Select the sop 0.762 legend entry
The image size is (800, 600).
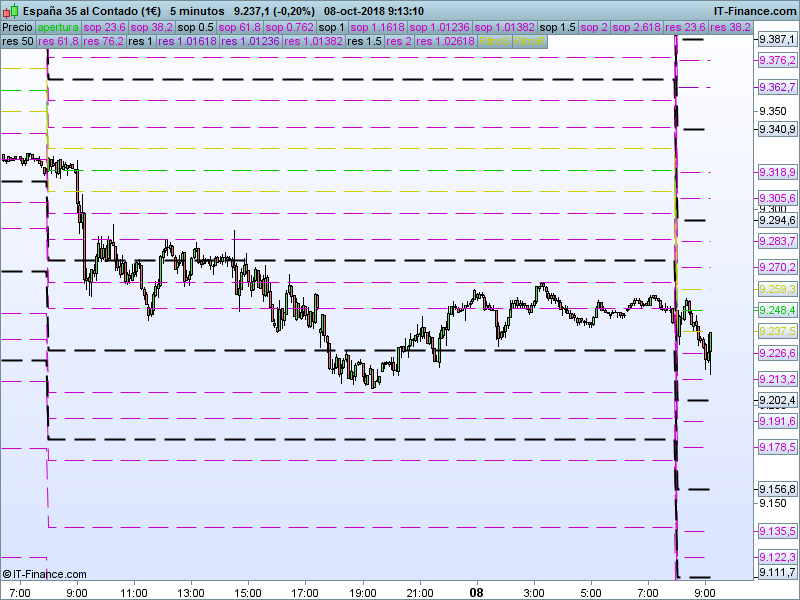(289, 28)
